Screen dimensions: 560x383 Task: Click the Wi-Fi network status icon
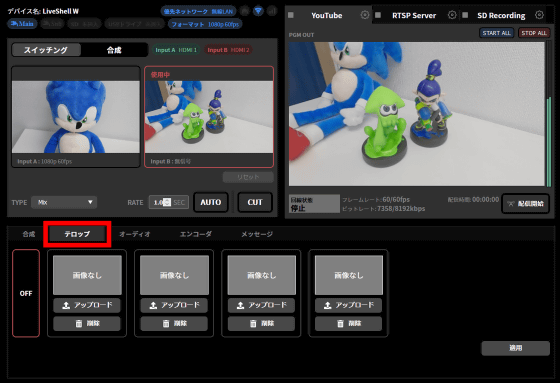click(258, 11)
